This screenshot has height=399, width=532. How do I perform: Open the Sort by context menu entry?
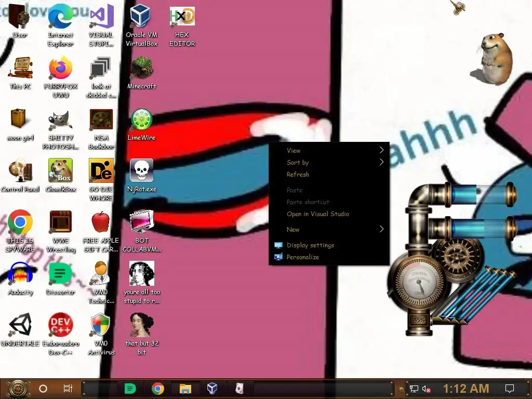coord(329,163)
